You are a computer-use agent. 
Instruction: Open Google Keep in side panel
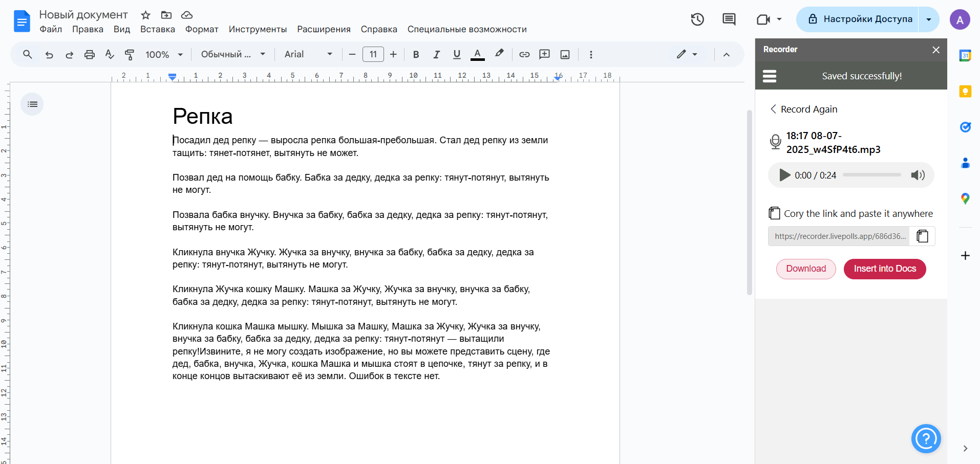point(965,92)
